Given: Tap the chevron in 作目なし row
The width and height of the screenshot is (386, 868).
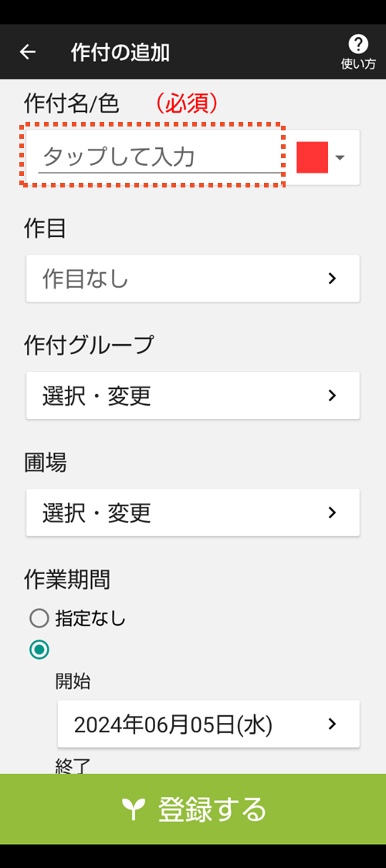Looking at the screenshot, I should 332,279.
